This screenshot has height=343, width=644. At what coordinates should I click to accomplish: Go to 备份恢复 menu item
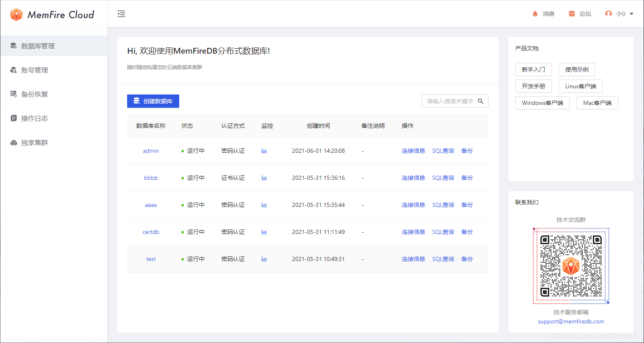[x=54, y=94]
